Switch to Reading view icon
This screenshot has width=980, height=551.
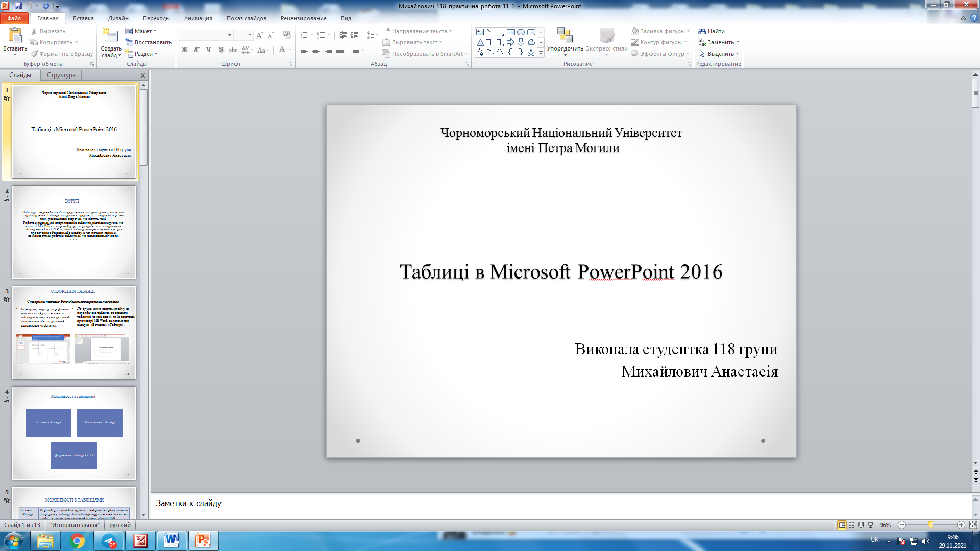pos(861,525)
